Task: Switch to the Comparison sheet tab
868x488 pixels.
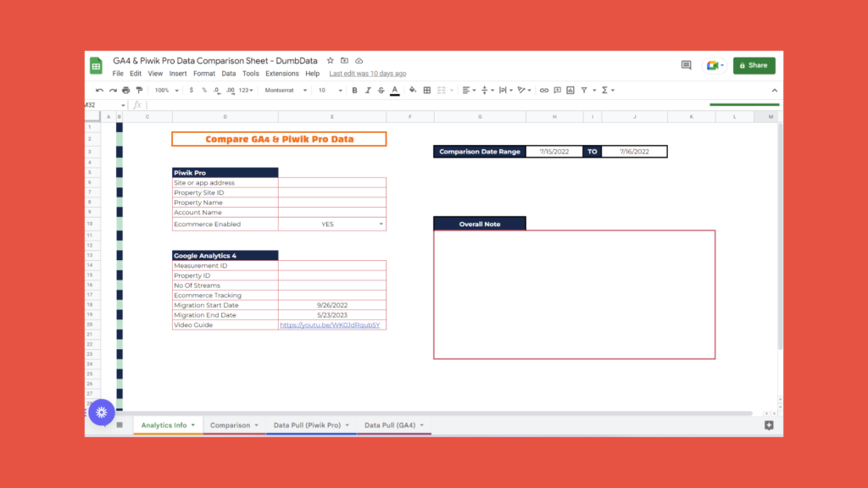Action: 234,425
